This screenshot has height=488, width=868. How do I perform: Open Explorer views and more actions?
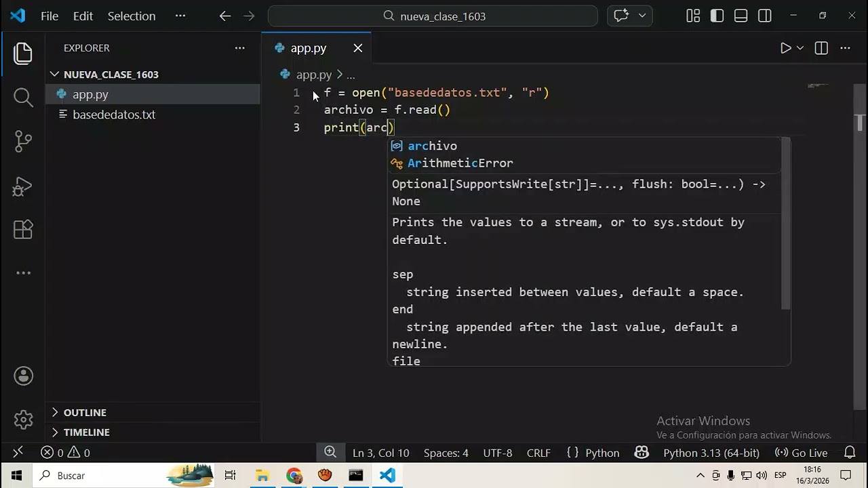tap(239, 48)
